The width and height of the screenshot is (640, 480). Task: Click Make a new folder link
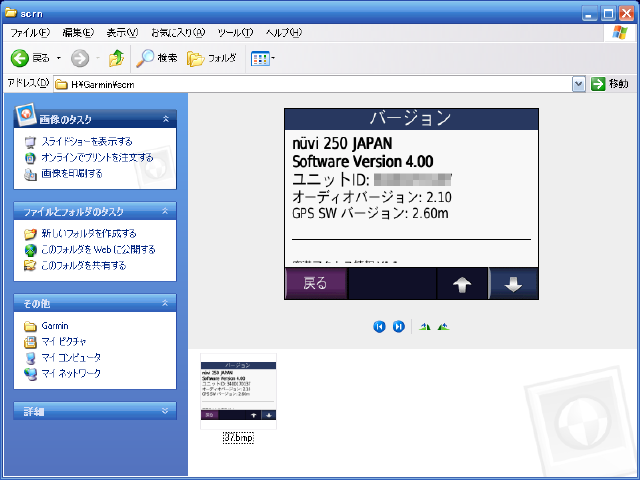click(x=89, y=233)
